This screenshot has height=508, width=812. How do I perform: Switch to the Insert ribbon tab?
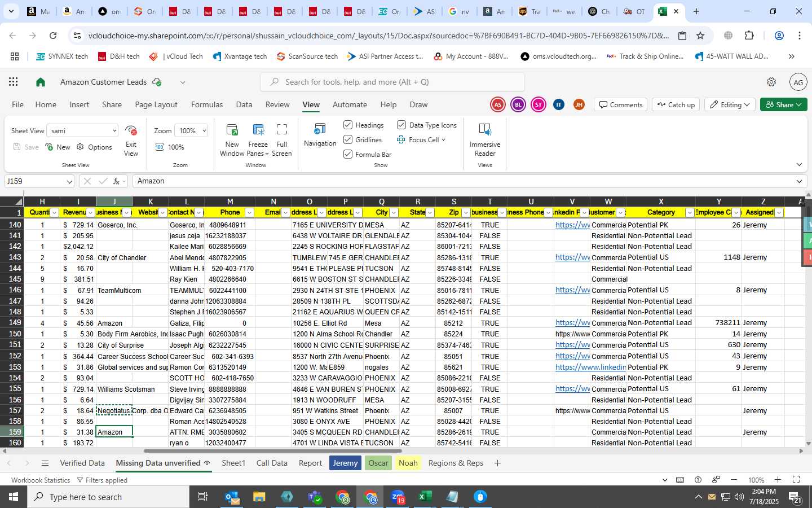pos(79,104)
